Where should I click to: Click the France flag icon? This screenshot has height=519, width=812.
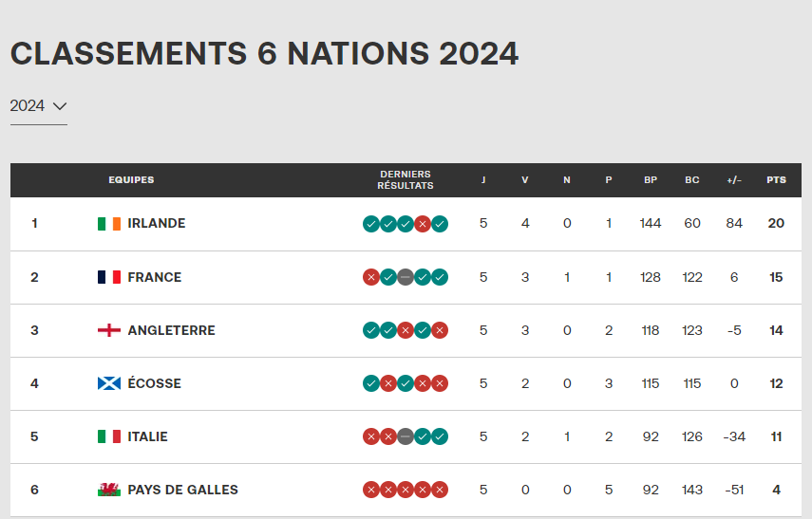[109, 277]
